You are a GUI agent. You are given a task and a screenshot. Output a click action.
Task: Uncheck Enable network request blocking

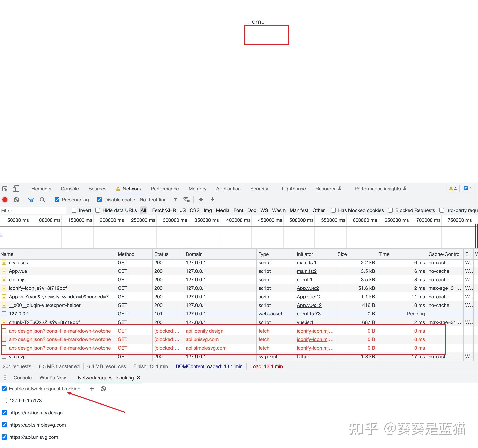[x=4, y=389]
